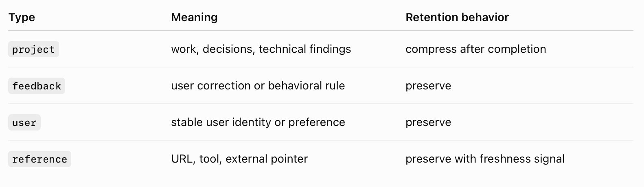Click 'preserve' in the feedback row
Viewport: 644px width, 187px height.
pos(428,86)
